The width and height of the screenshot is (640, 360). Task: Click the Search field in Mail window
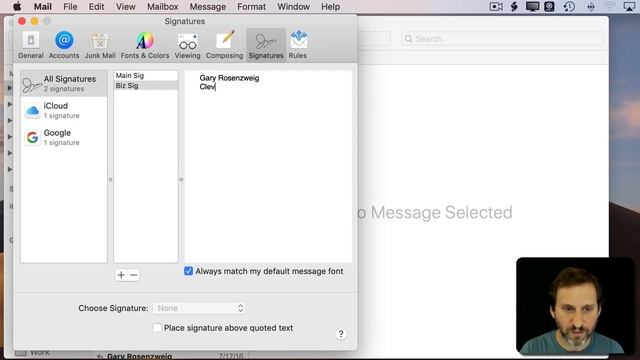[x=502, y=39]
